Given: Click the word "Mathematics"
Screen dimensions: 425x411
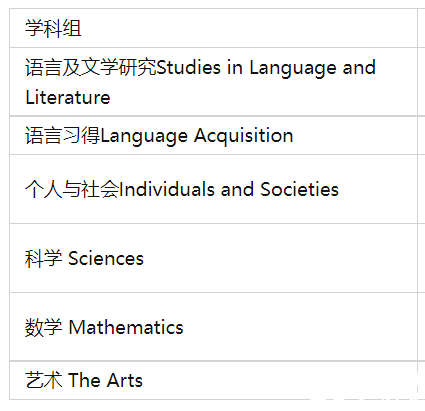Looking at the screenshot, I should click(126, 327).
